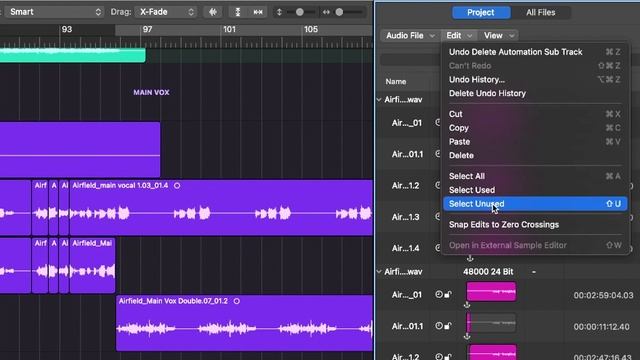
Task: Adjust the horizontal zoom slider knob
Action: 339,12
